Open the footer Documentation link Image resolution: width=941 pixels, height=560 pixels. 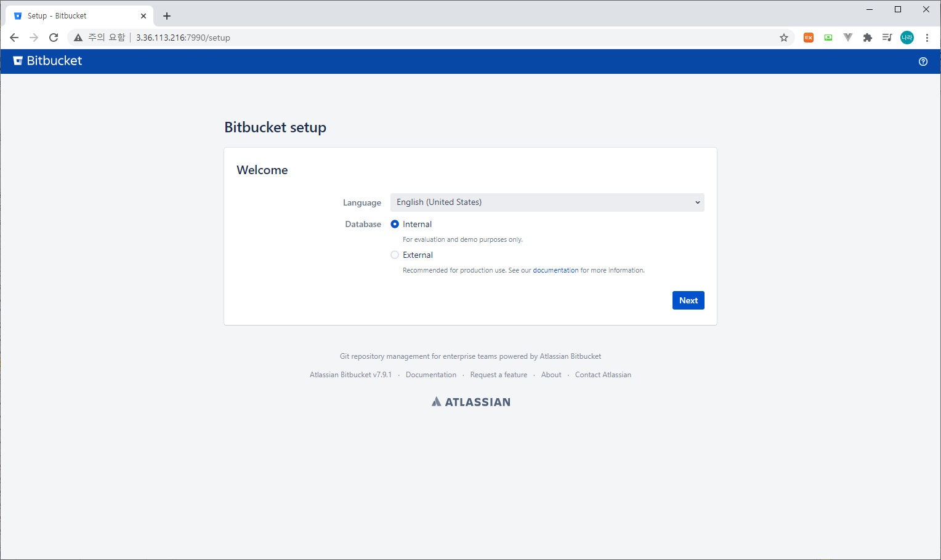point(431,375)
